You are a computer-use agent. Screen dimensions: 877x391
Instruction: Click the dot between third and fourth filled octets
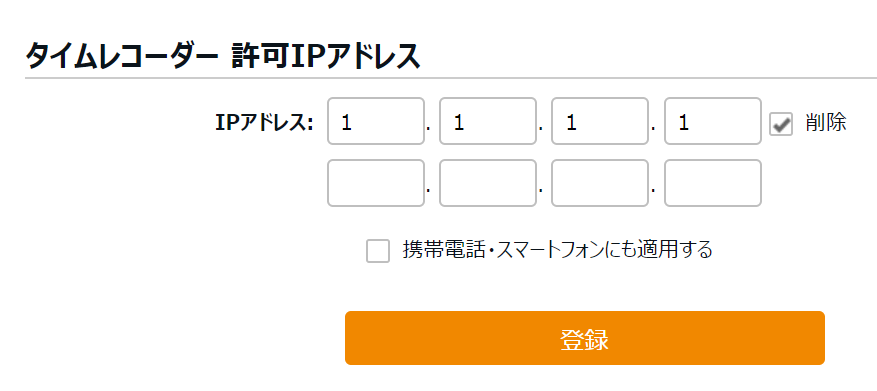[653, 129]
